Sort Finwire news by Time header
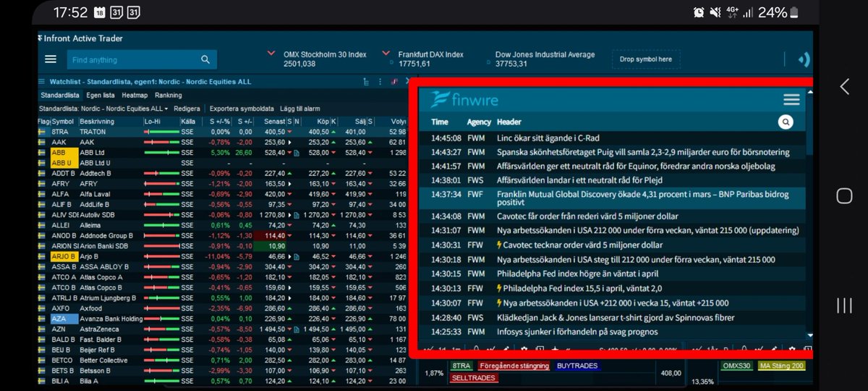868x391 pixels. (440, 122)
